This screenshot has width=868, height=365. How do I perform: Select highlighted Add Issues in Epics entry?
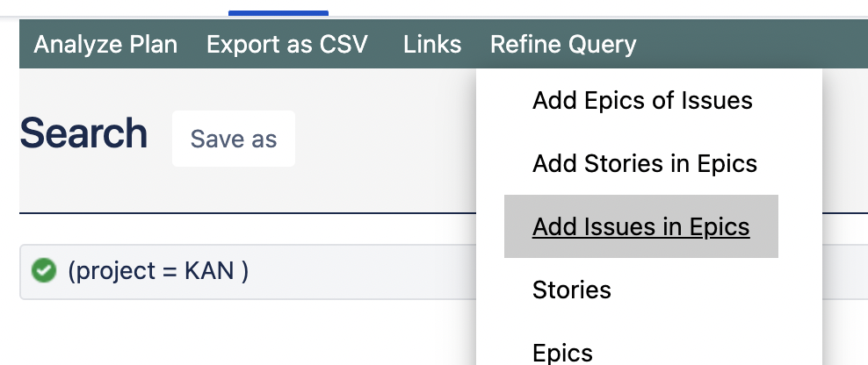(641, 226)
